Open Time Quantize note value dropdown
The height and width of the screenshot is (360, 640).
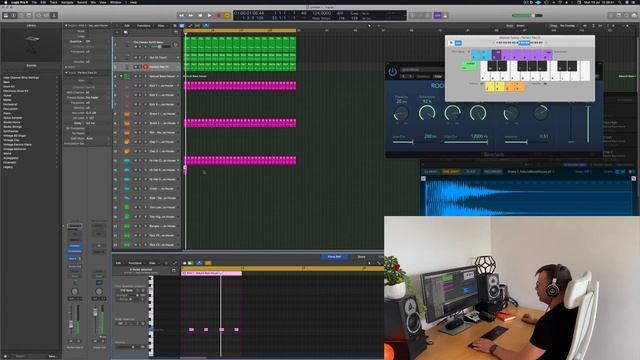pyautogui.click(x=130, y=291)
